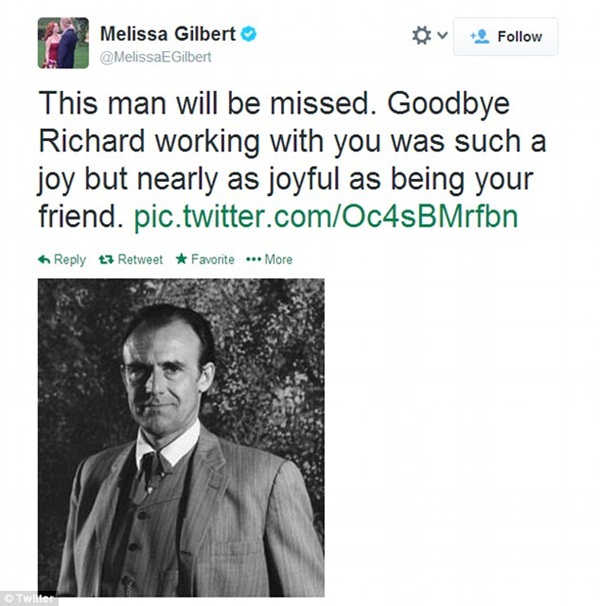Click the three-dot More icon
Viewport: 600px width, 606px height.
coord(254,259)
